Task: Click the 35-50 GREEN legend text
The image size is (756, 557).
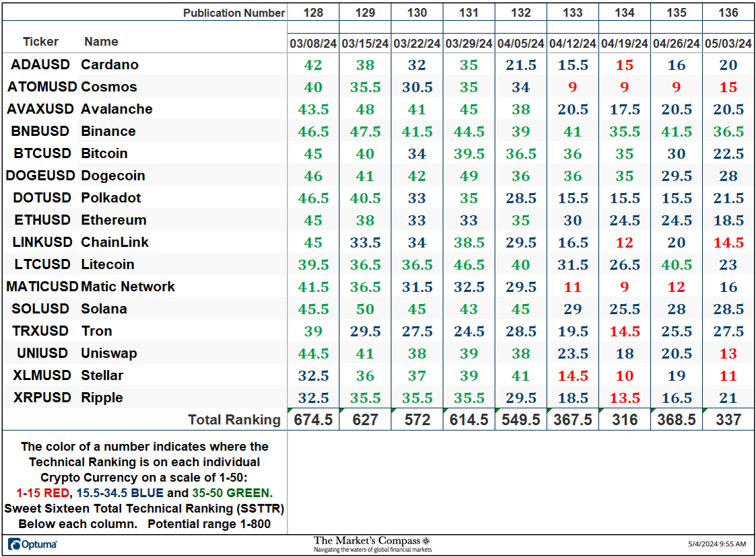Action: [x=232, y=493]
